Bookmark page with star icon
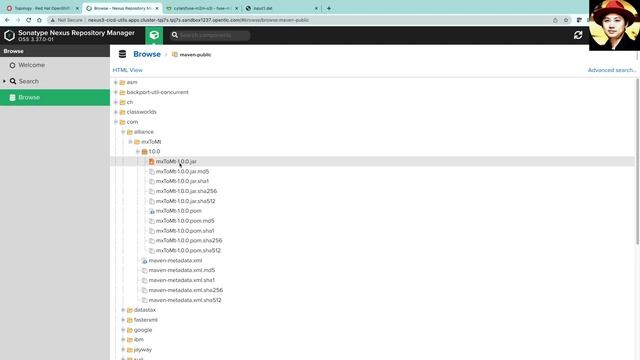 point(566,20)
